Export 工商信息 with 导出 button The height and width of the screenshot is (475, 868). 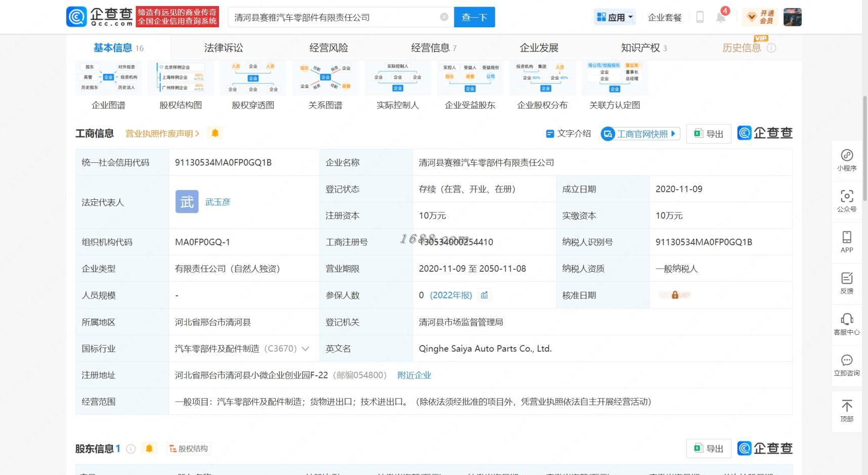click(709, 134)
